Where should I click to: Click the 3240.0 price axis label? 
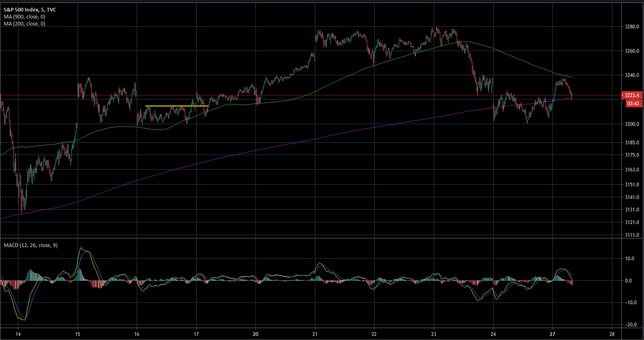[632, 75]
